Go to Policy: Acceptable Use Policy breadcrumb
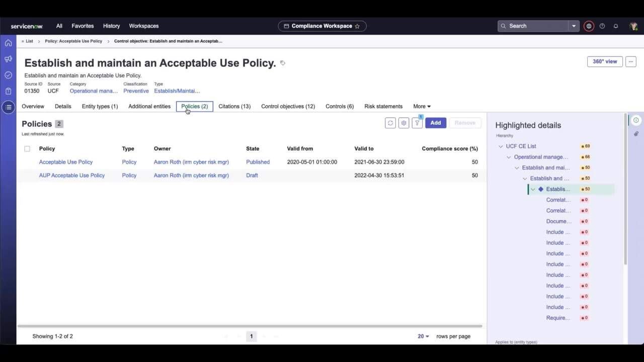 [73, 41]
